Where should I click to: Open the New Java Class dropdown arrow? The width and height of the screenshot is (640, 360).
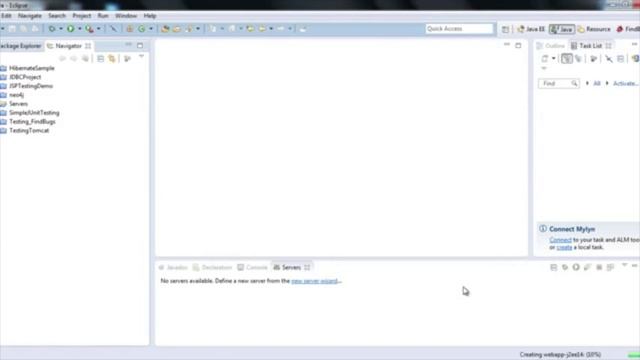pos(151,29)
